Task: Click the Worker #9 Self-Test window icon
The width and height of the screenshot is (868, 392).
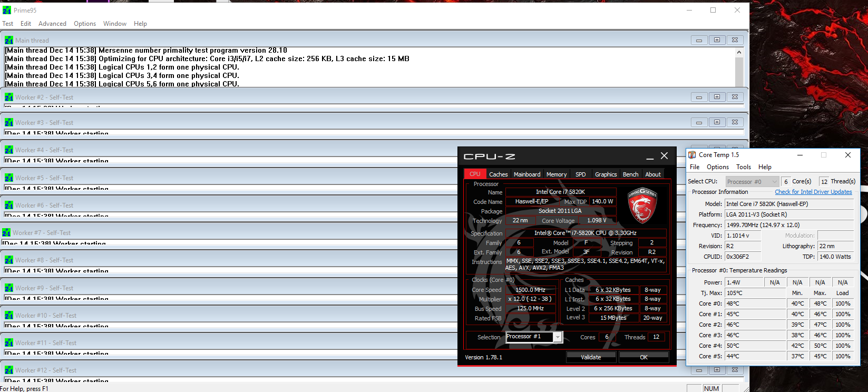Action: pyautogui.click(x=9, y=288)
